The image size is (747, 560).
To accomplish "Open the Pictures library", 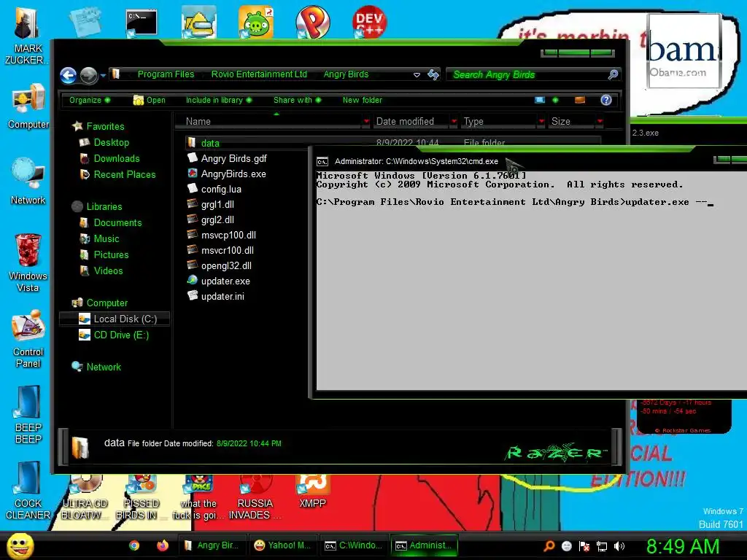I will click(111, 254).
